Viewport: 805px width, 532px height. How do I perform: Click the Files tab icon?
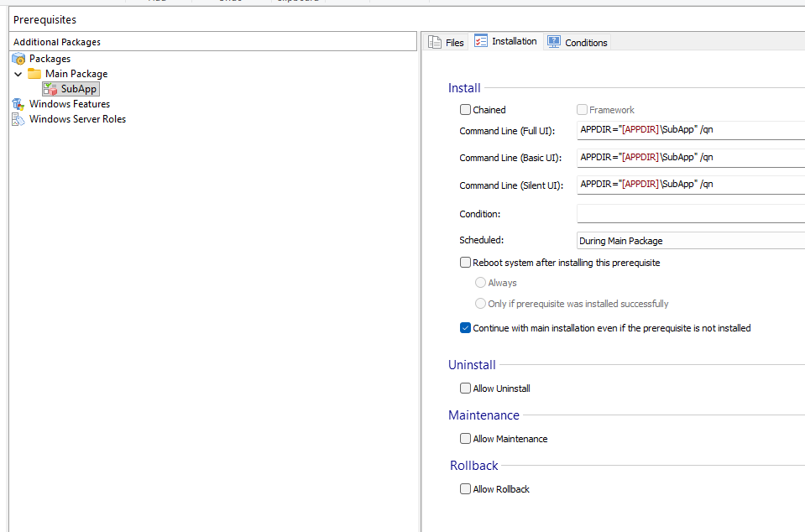coord(435,43)
